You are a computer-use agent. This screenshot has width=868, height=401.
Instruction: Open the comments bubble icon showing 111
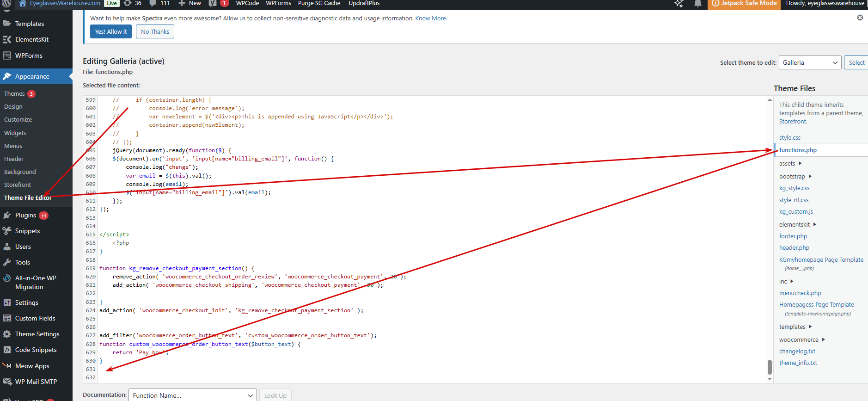(153, 3)
